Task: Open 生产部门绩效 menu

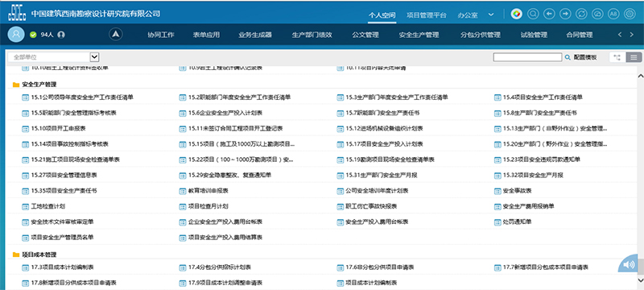Action: (312, 35)
